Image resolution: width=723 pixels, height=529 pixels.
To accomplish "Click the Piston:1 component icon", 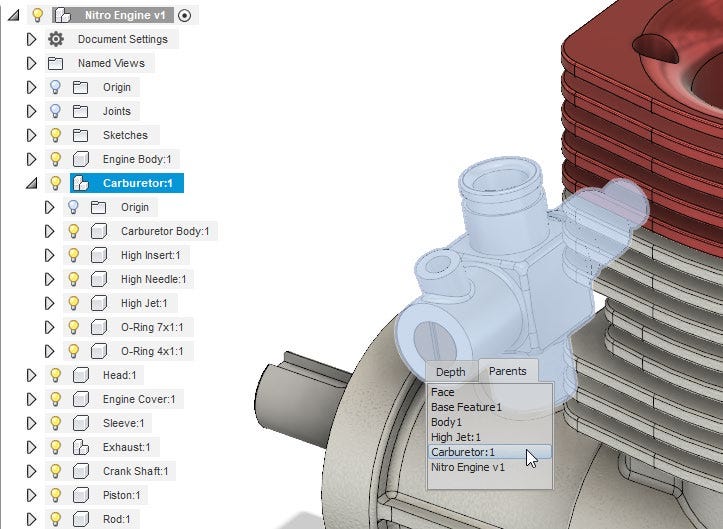I will [x=81, y=495].
